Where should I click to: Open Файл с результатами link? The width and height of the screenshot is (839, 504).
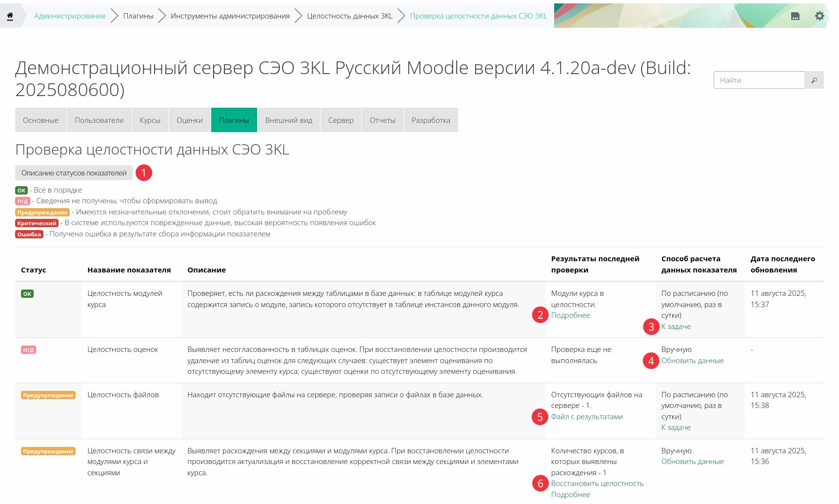pyautogui.click(x=587, y=417)
